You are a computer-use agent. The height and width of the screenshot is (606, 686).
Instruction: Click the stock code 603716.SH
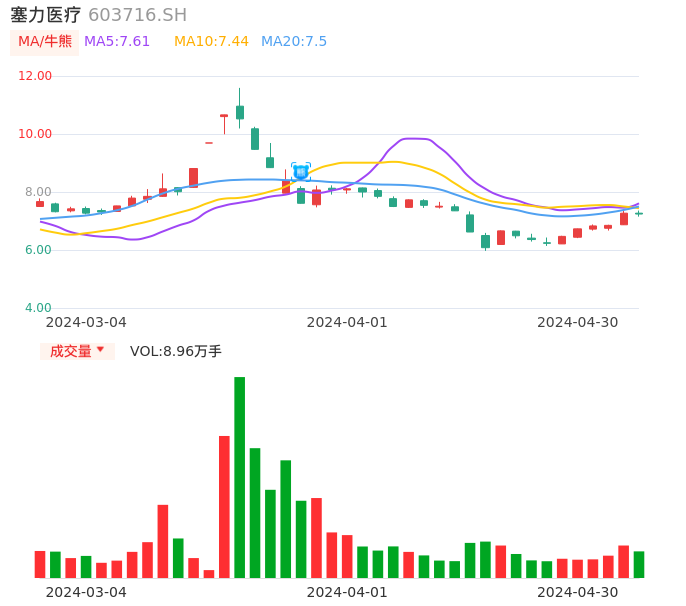pos(138,15)
